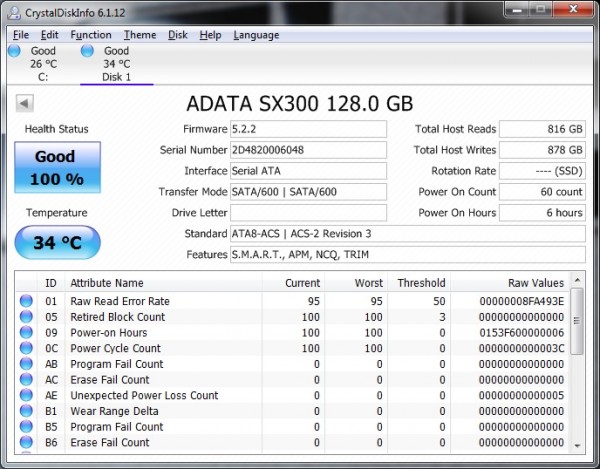
Task: Click status orb for Retired Block Count
Action: point(26,317)
